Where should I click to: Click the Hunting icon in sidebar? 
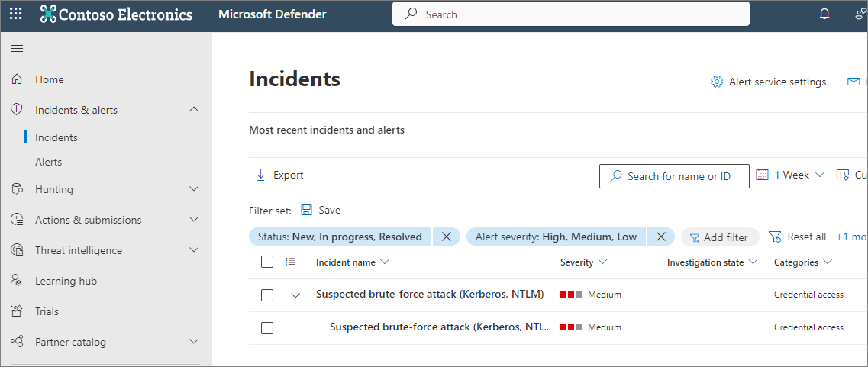(17, 189)
